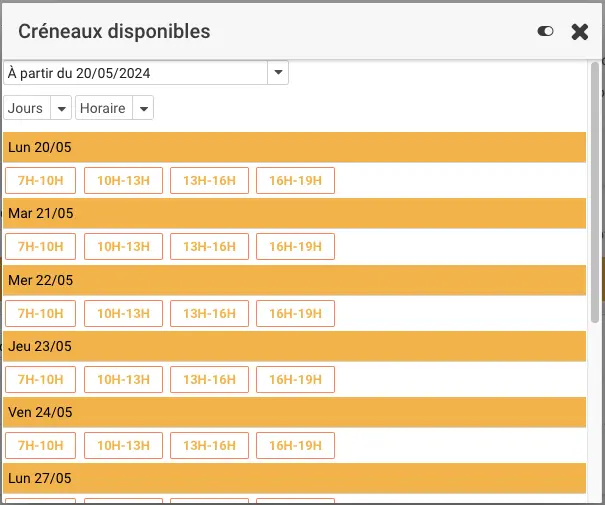Image resolution: width=605 pixels, height=505 pixels.
Task: Select 7H-10H slot on Lun 20/05
Action: [41, 180]
